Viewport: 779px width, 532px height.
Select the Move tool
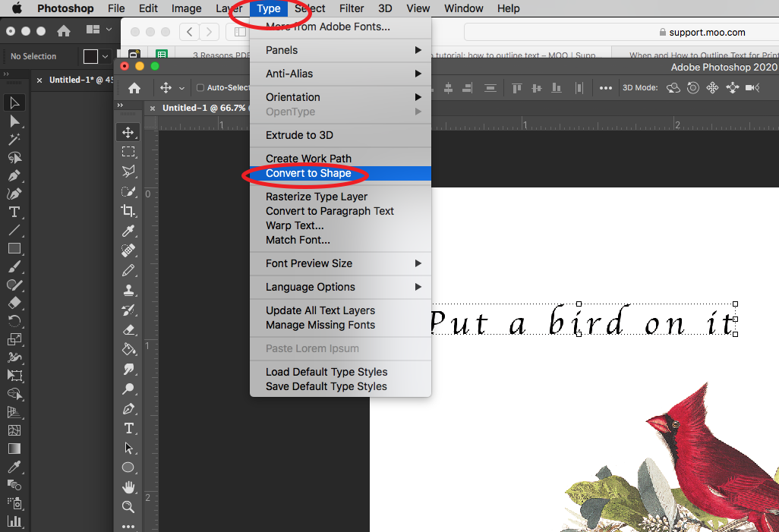tap(128, 132)
